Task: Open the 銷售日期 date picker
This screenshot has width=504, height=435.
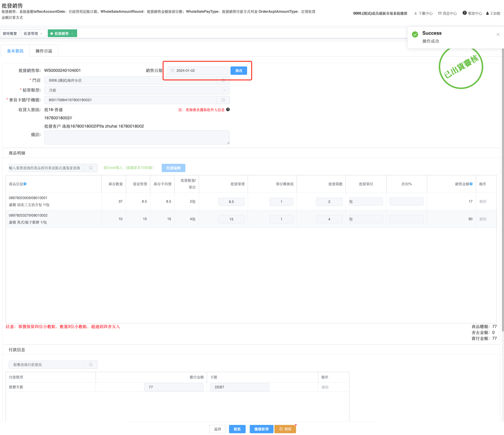Action: [x=198, y=71]
